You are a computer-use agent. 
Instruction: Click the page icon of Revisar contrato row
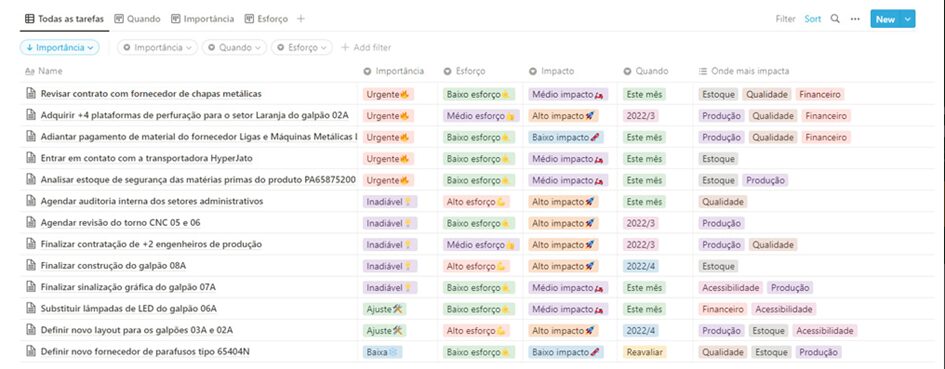[x=31, y=93]
